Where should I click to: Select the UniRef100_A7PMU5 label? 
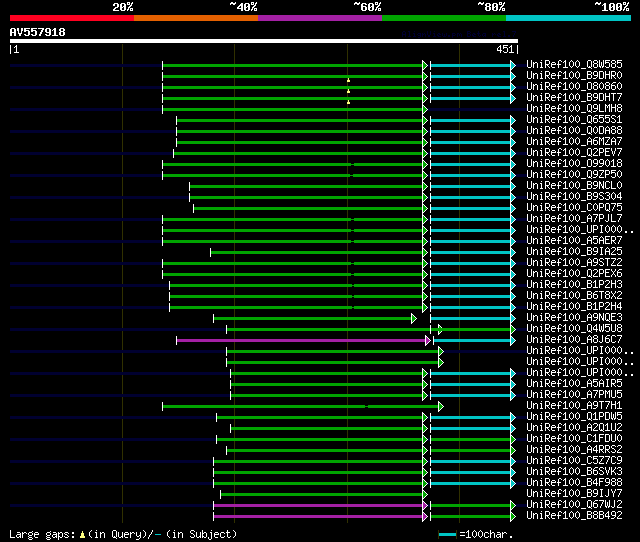point(574,395)
